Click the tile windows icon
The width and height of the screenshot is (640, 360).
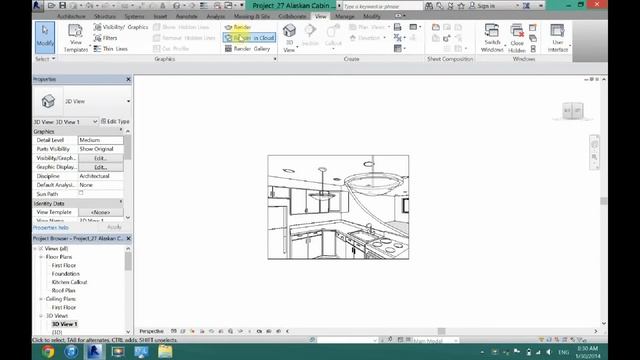coord(533,49)
